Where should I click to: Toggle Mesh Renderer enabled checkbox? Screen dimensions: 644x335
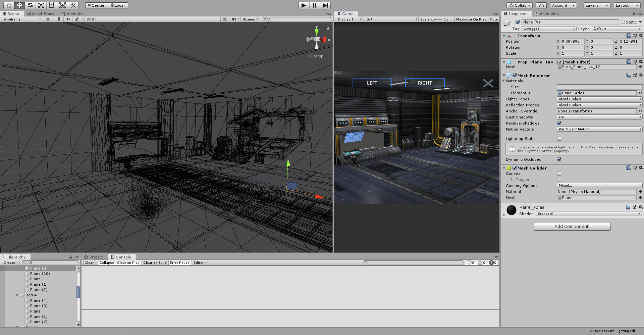pyautogui.click(x=515, y=75)
